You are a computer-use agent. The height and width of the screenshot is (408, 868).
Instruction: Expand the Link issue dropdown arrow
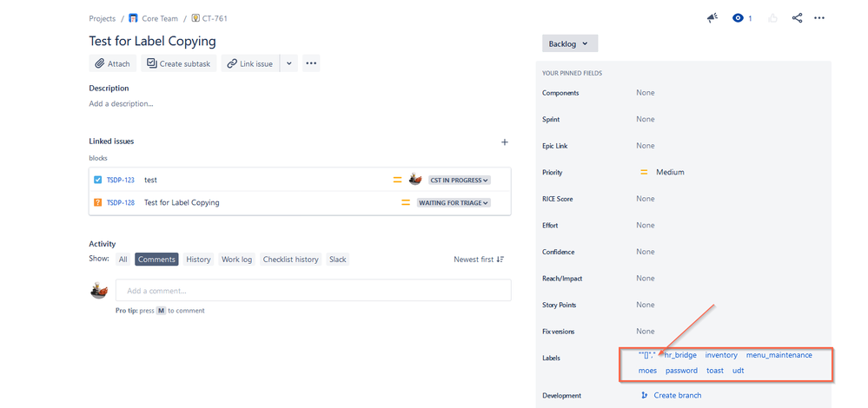click(289, 63)
